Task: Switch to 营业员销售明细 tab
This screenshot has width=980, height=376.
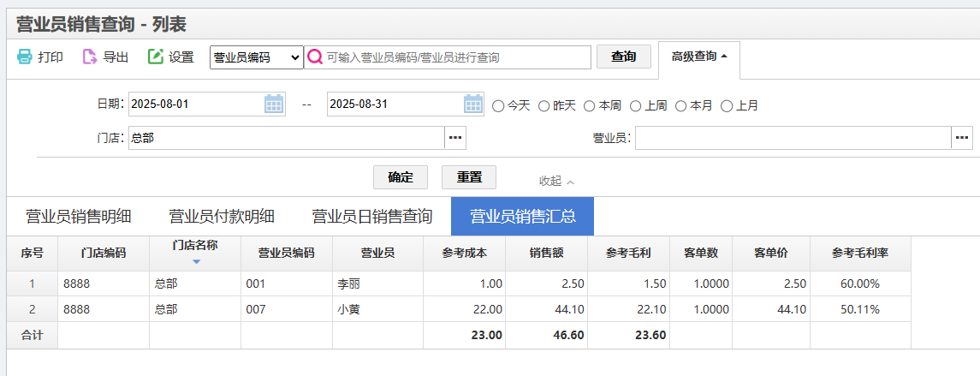Action: click(x=78, y=217)
